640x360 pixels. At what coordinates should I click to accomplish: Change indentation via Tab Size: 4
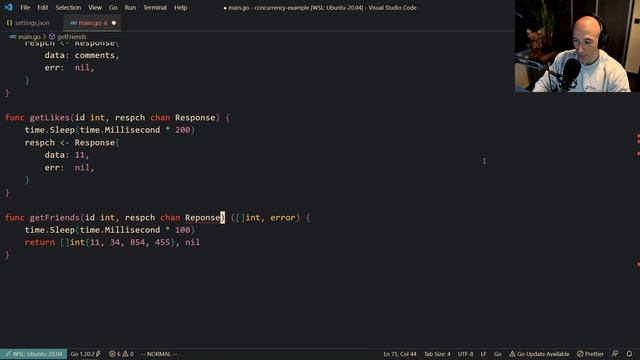click(437, 354)
